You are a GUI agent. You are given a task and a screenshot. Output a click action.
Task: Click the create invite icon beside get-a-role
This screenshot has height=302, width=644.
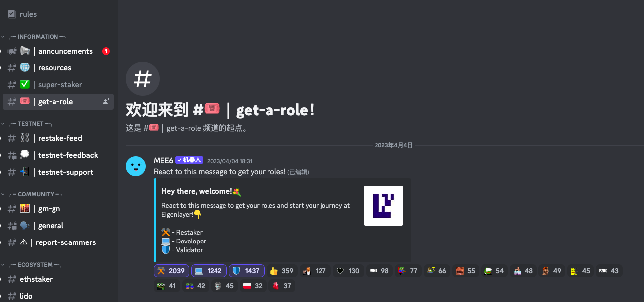point(106,101)
